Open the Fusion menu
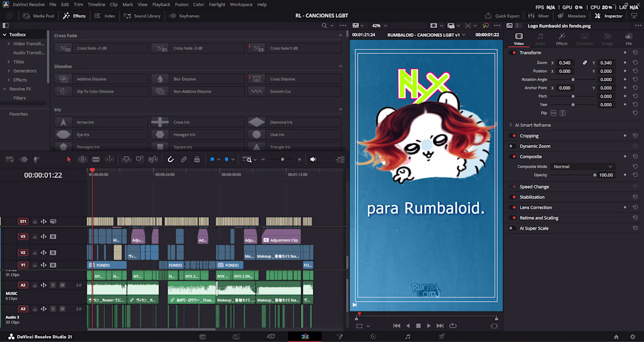644x342 pixels. point(181,5)
